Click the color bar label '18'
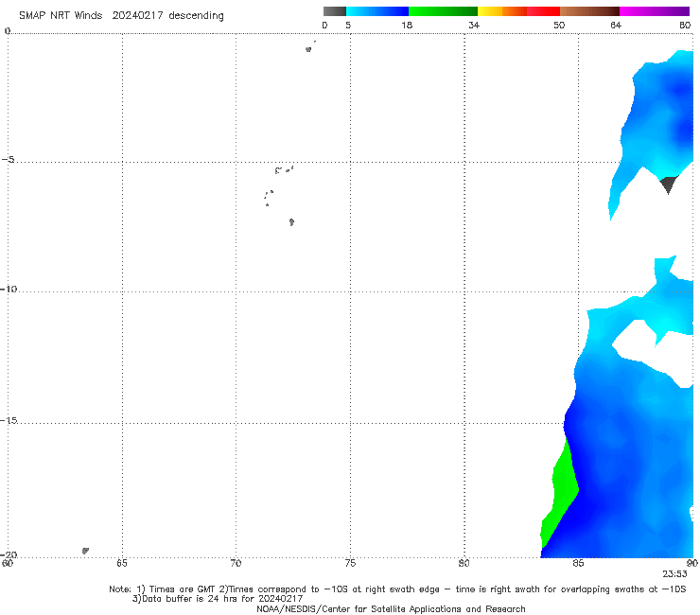This screenshot has height=615, width=700. pyautogui.click(x=407, y=25)
